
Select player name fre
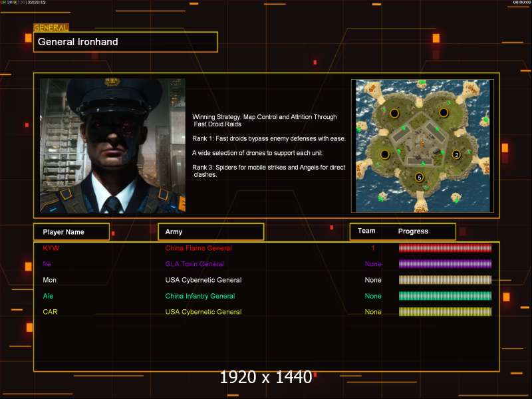pyautogui.click(x=47, y=263)
